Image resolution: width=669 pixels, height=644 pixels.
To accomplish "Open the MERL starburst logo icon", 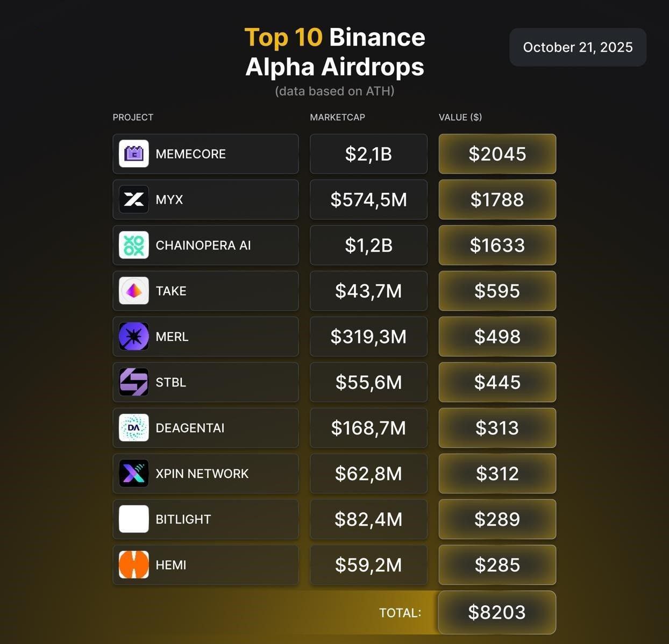I will [x=133, y=337].
